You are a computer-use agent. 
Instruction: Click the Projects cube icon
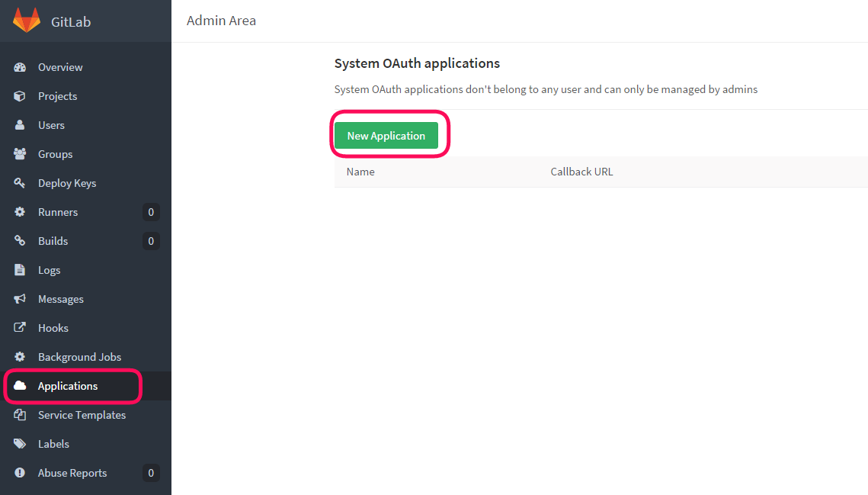pyautogui.click(x=20, y=96)
